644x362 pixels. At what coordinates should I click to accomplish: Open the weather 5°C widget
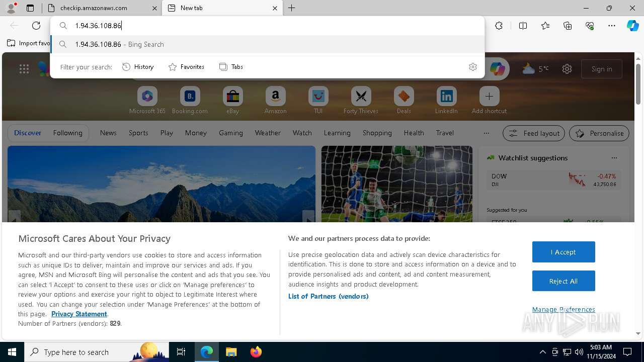click(x=536, y=69)
